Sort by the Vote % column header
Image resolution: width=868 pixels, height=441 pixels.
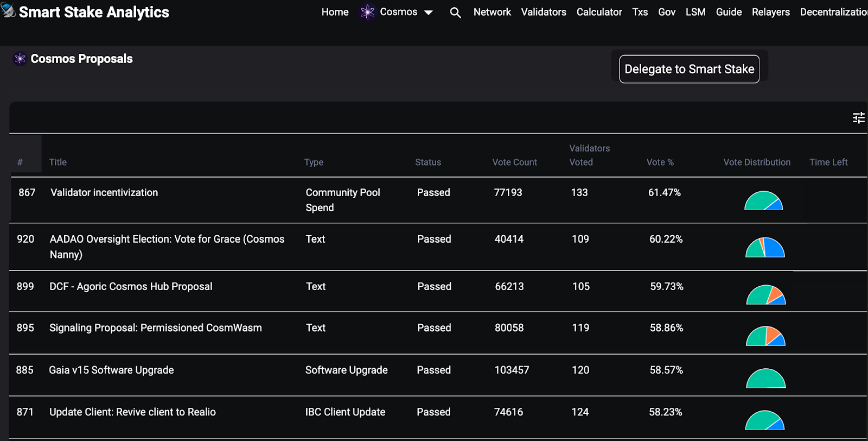[660, 162]
